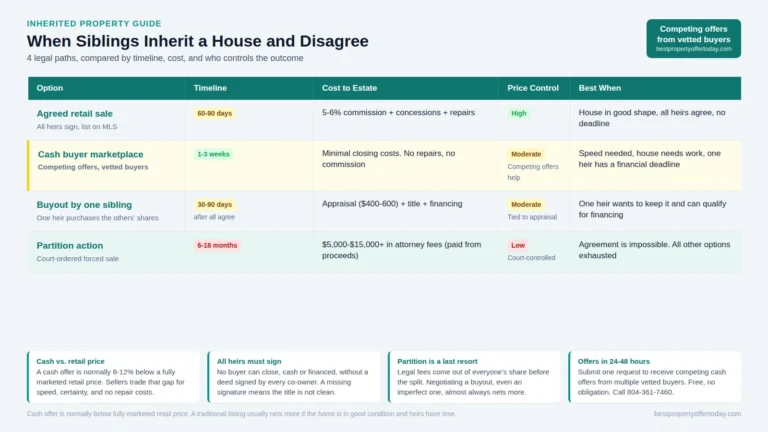Click the '6-18 months' timeline badge
The width and height of the screenshot is (768, 432).
coord(217,245)
